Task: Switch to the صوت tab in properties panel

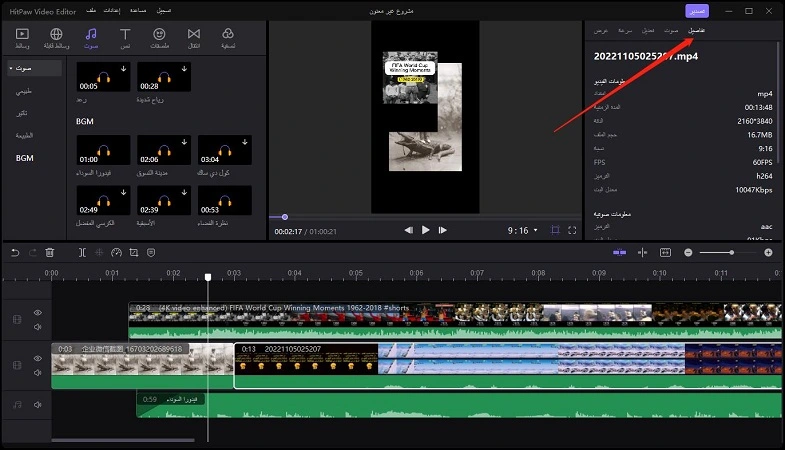Action: pyautogui.click(x=671, y=31)
